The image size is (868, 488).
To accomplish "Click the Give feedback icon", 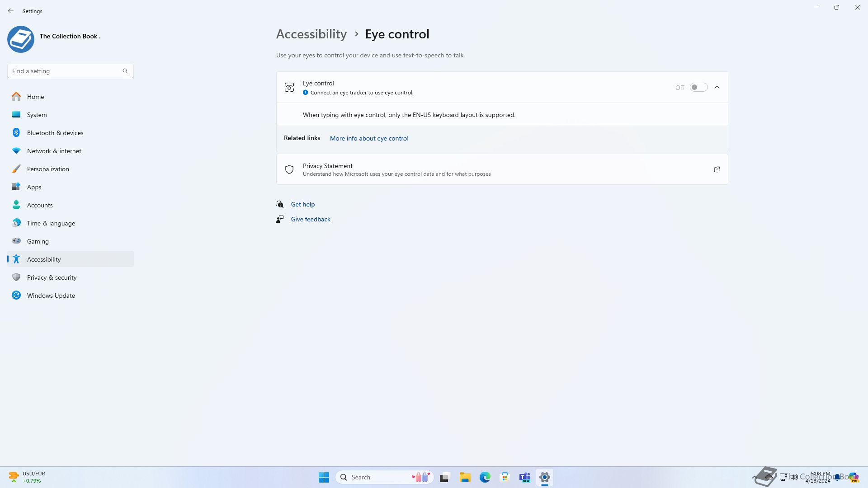I will click(x=280, y=219).
